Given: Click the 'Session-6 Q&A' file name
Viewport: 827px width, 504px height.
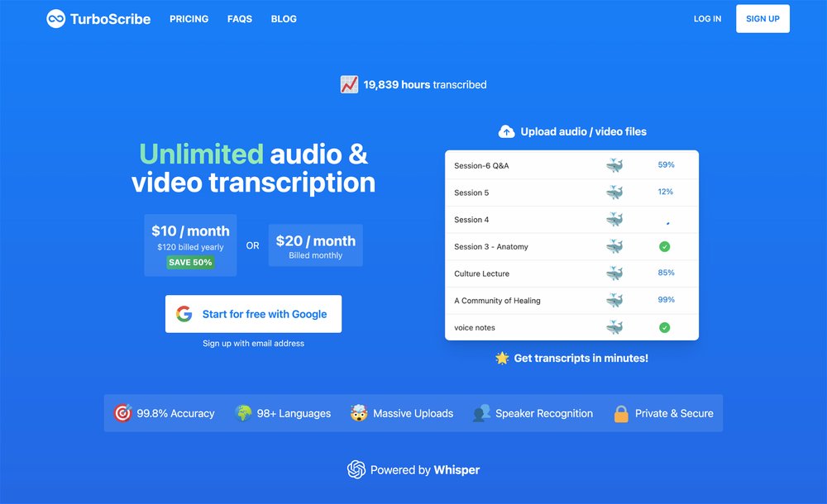Looking at the screenshot, I should (x=481, y=165).
